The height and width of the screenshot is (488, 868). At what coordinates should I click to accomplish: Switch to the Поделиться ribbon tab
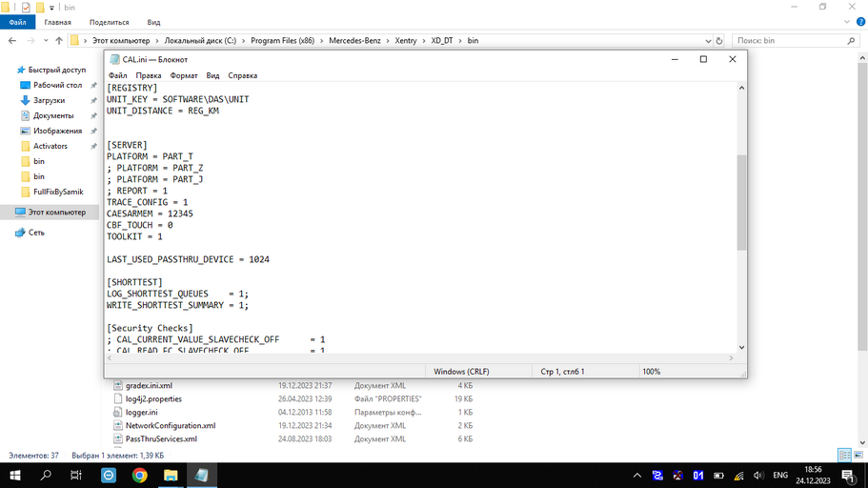(109, 22)
